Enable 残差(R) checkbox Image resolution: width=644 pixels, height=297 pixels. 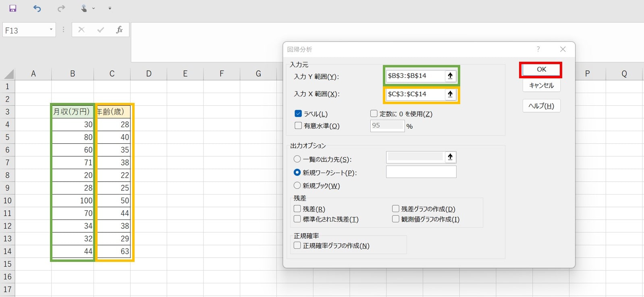pyautogui.click(x=297, y=209)
